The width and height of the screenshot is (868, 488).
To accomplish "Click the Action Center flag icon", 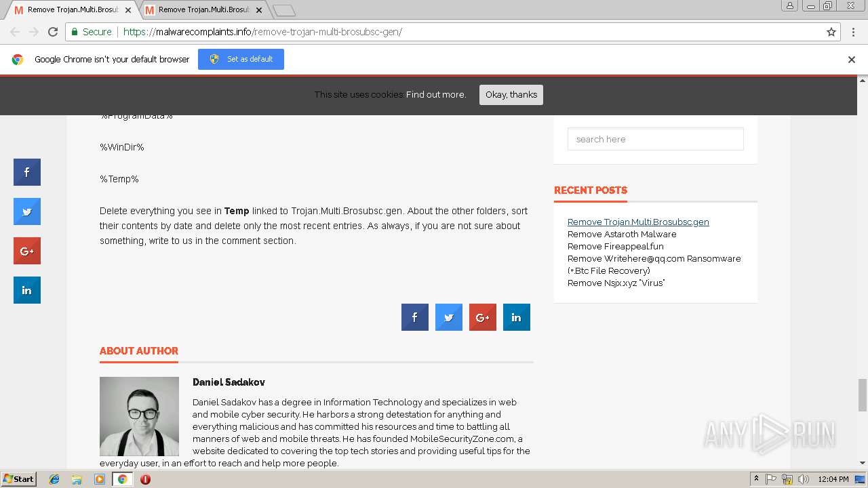I will pos(771,479).
